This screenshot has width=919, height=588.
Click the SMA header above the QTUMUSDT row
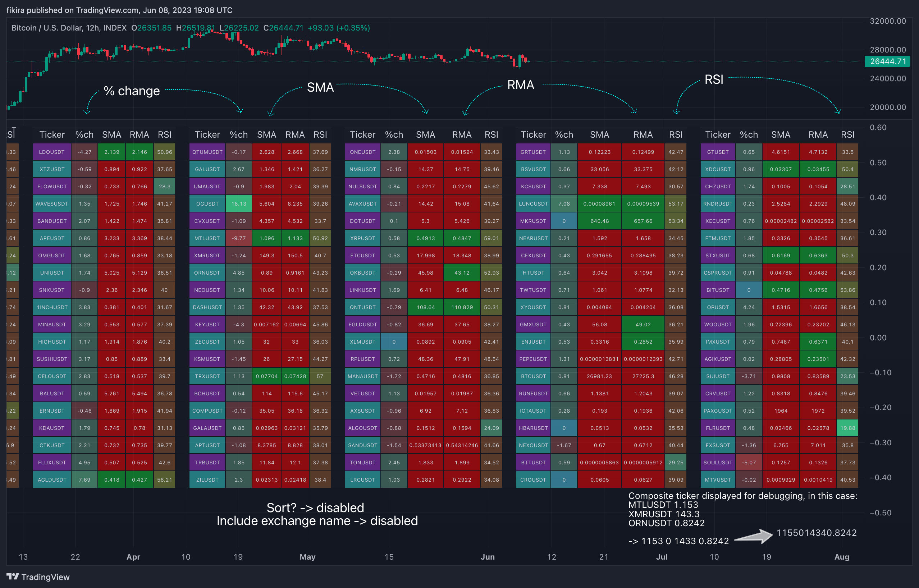point(267,134)
